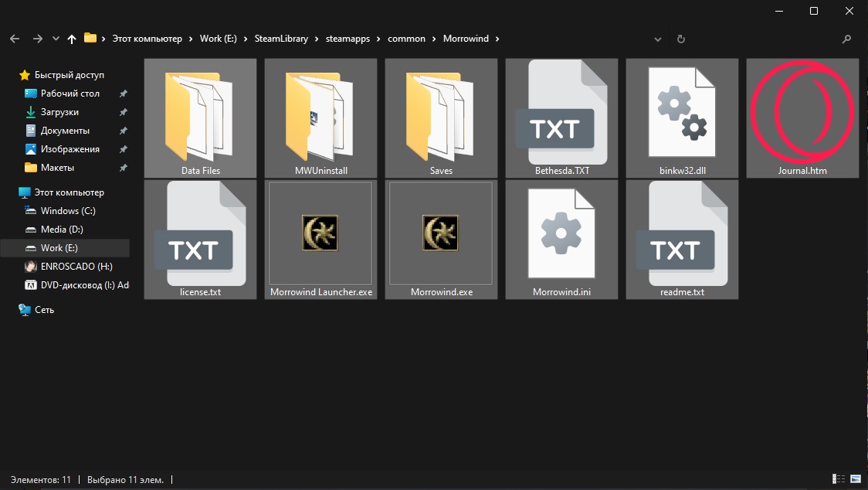
Task: Select the readme.txt file
Action: [x=682, y=240]
